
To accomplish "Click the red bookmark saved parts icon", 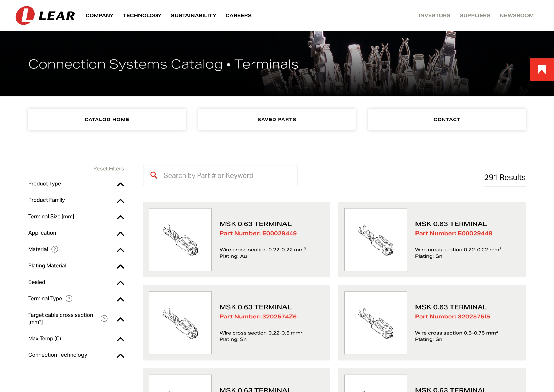I will 541,70.
